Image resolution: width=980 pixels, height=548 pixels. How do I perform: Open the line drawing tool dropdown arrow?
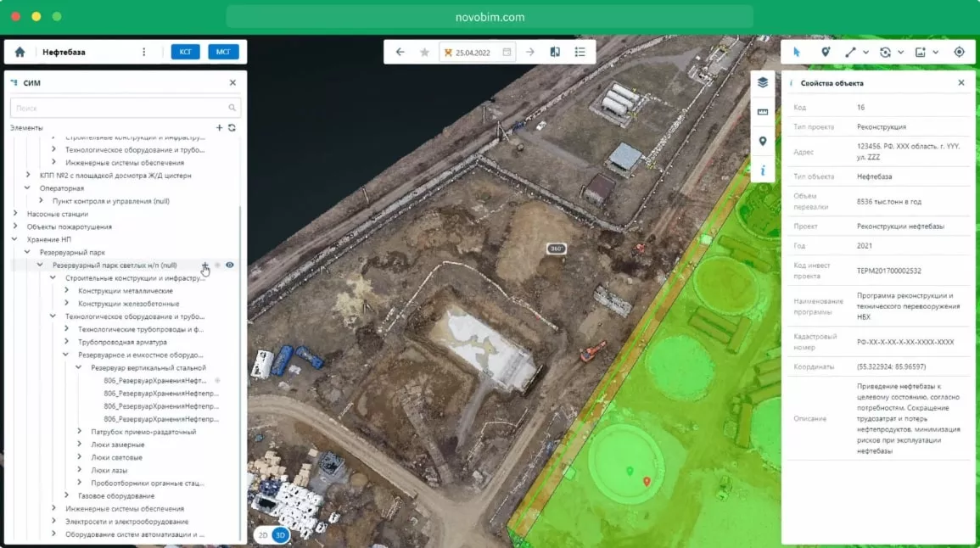point(865,53)
